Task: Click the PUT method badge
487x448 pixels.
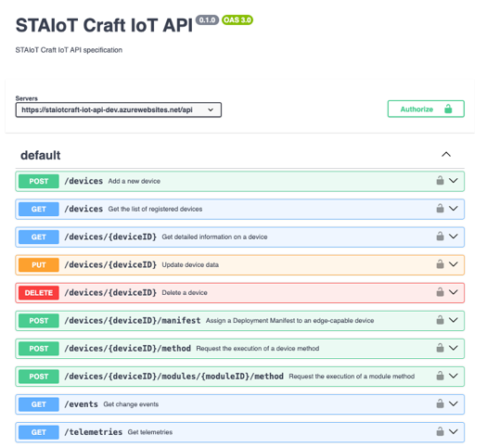Action: tap(39, 265)
